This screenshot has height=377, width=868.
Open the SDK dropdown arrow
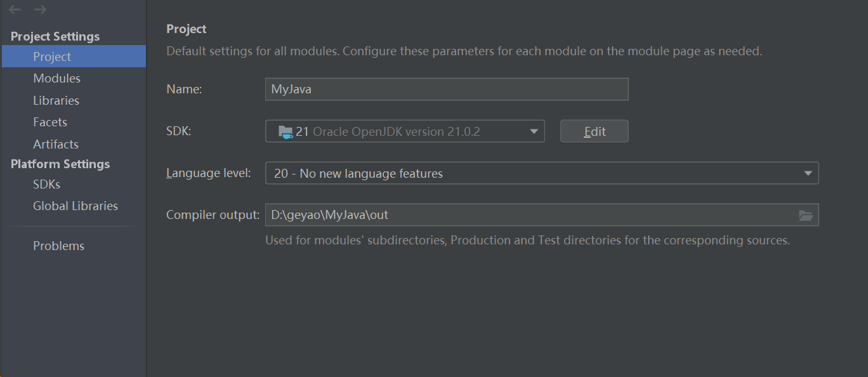[534, 131]
